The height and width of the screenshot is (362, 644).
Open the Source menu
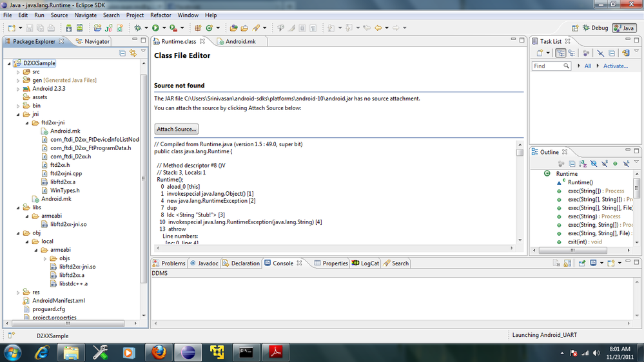tap(59, 15)
